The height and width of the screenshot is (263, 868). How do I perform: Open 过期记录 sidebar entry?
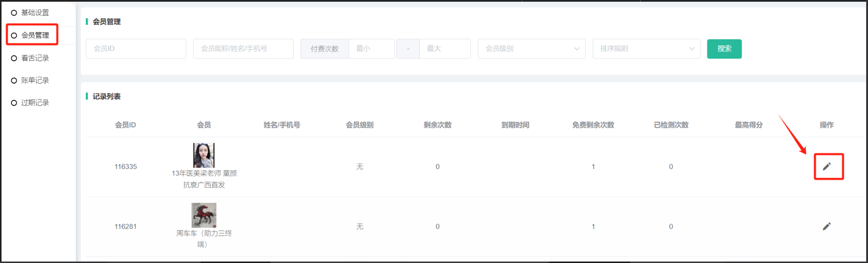[35, 103]
